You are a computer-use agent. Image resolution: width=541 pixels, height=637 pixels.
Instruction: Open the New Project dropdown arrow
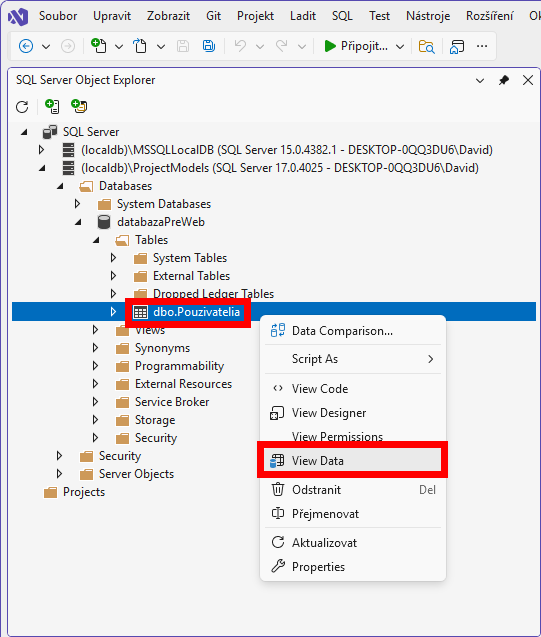coord(119,47)
